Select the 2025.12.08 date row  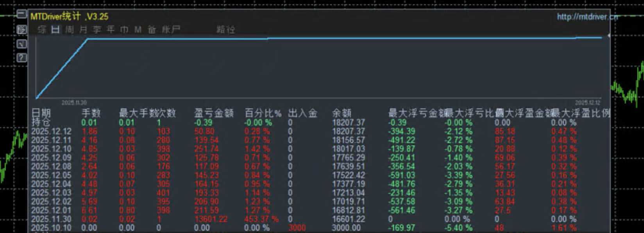tap(51, 167)
